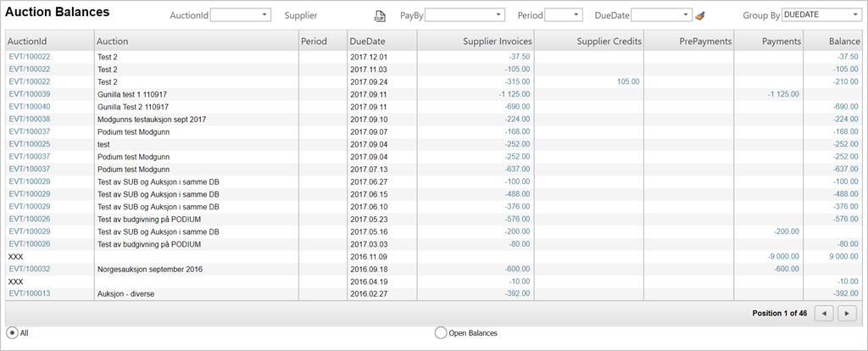Go to the previous page arrow
The image size is (868, 351).
[823, 313]
